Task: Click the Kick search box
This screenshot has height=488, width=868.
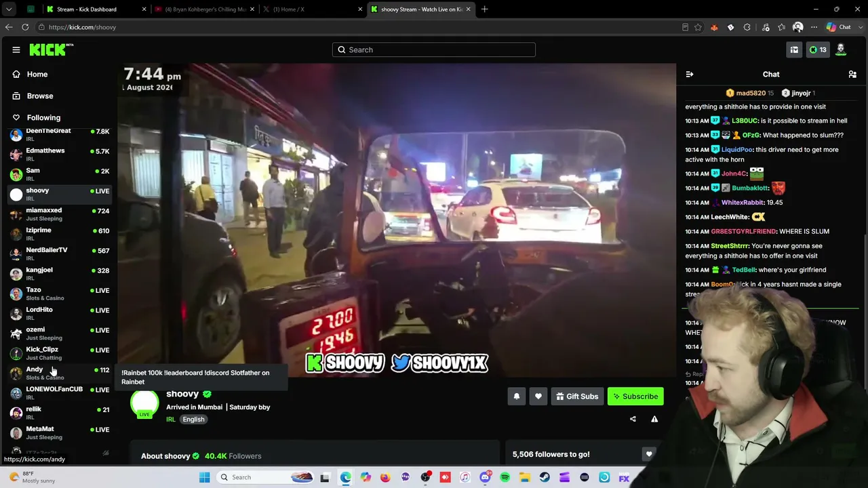Action: [434, 49]
